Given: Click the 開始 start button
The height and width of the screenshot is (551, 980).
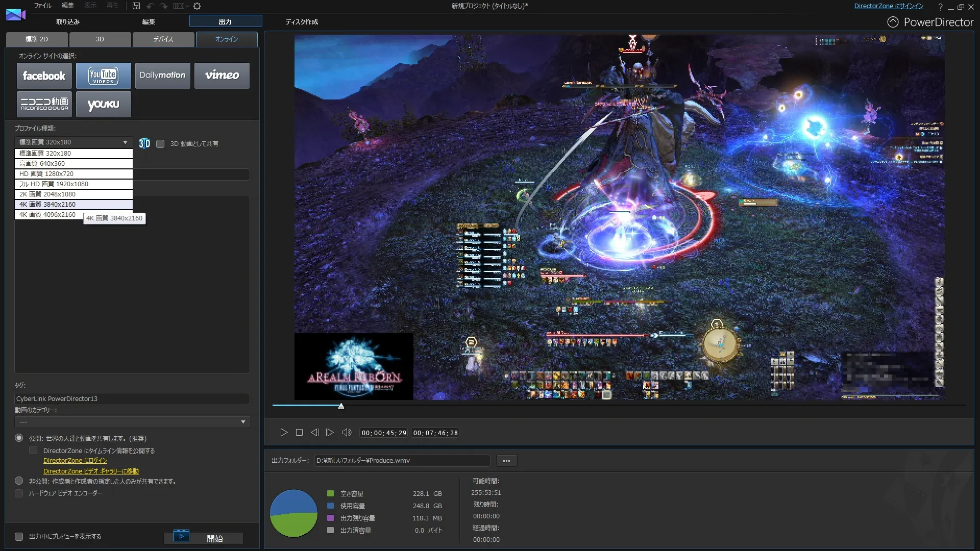Looking at the screenshot, I should click(x=203, y=538).
